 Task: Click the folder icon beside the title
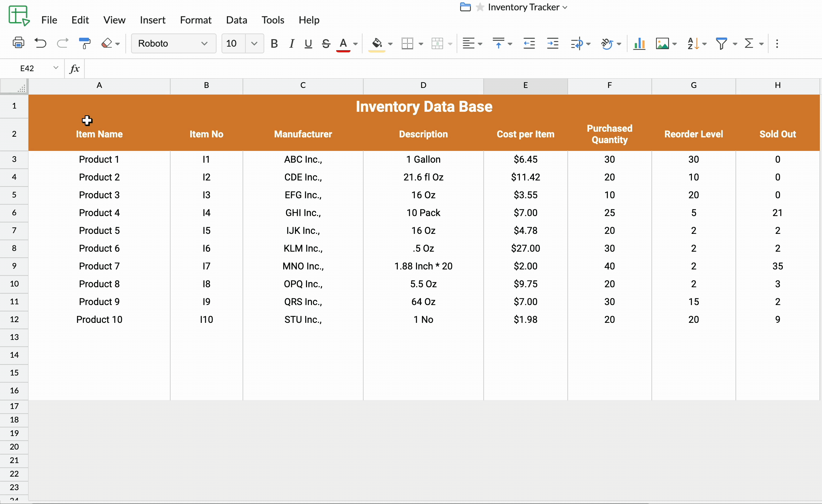465,7
